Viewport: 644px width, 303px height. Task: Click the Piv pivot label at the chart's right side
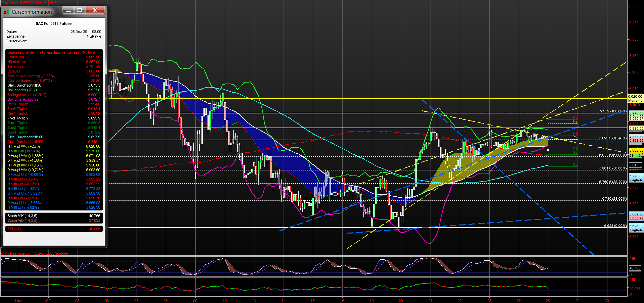[x=575, y=137]
